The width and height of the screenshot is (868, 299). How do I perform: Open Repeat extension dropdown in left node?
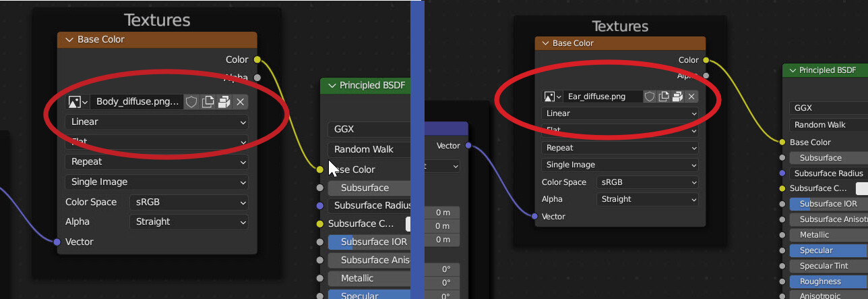(157, 162)
